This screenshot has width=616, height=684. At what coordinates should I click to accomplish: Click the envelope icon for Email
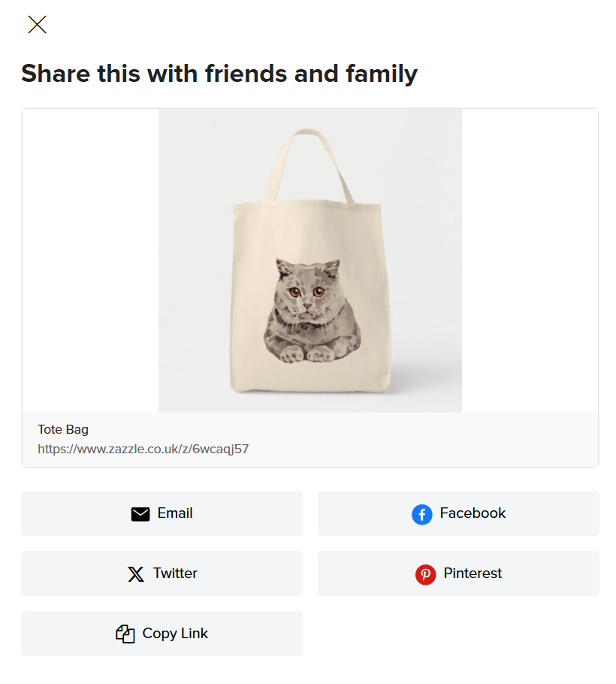[140, 514]
